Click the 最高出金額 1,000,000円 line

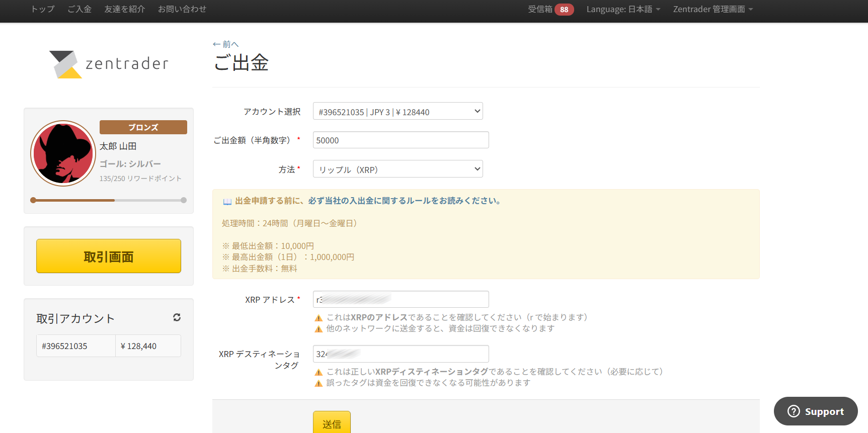coord(288,257)
